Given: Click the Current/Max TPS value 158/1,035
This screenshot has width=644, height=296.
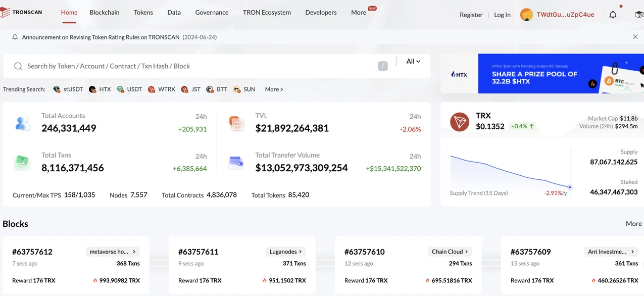Looking at the screenshot, I should pyautogui.click(x=80, y=195).
